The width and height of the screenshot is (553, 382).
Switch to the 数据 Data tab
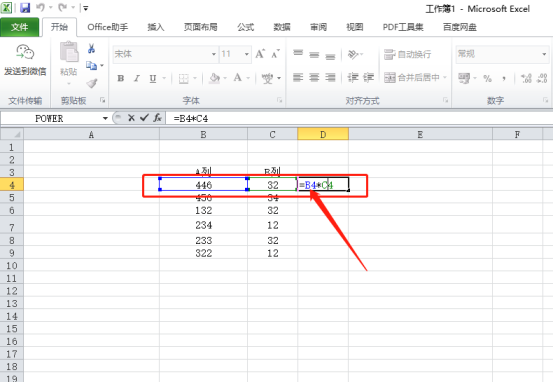pos(282,27)
